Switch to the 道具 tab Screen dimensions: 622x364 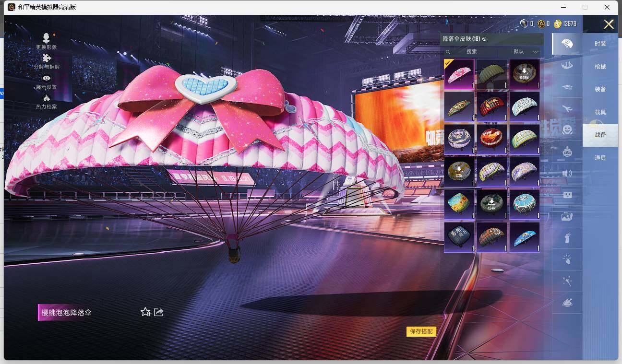tap(600, 158)
